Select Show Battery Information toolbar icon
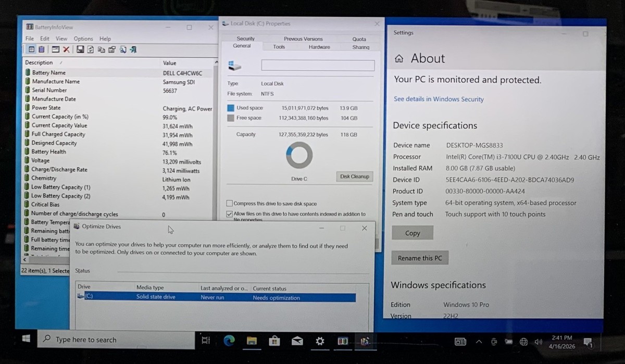The image size is (625, 364). click(x=32, y=49)
